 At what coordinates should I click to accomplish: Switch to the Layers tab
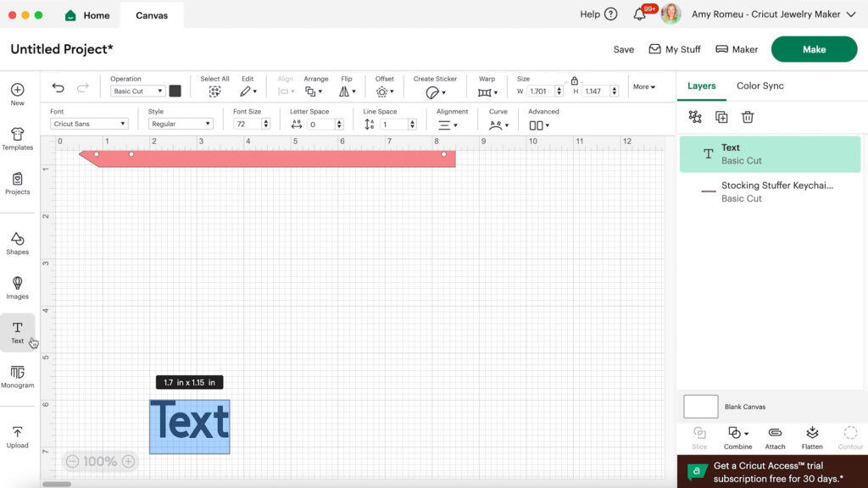tap(701, 86)
